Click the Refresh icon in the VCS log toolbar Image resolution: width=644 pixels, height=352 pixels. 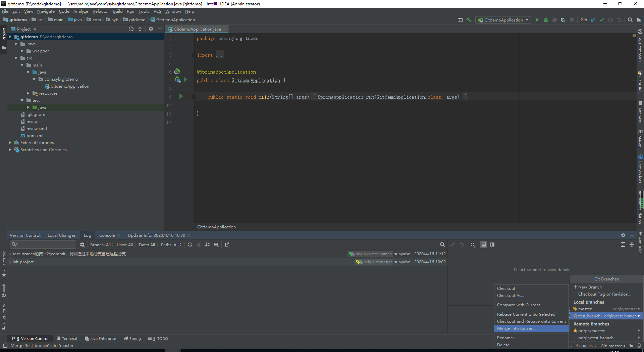(x=190, y=245)
